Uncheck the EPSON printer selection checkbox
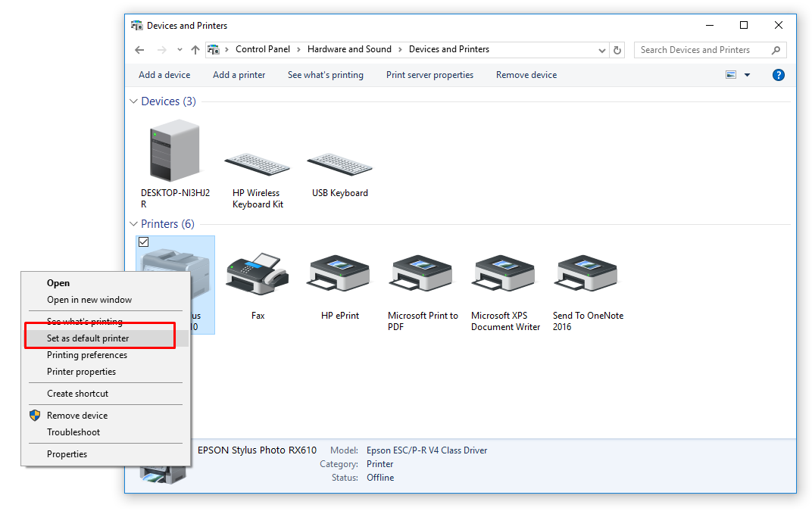 pos(144,241)
